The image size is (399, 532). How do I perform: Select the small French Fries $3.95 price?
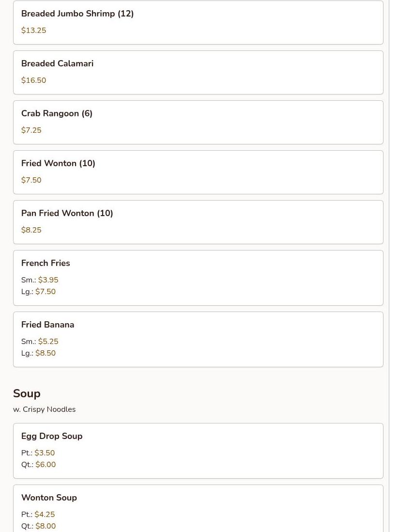[48, 280]
